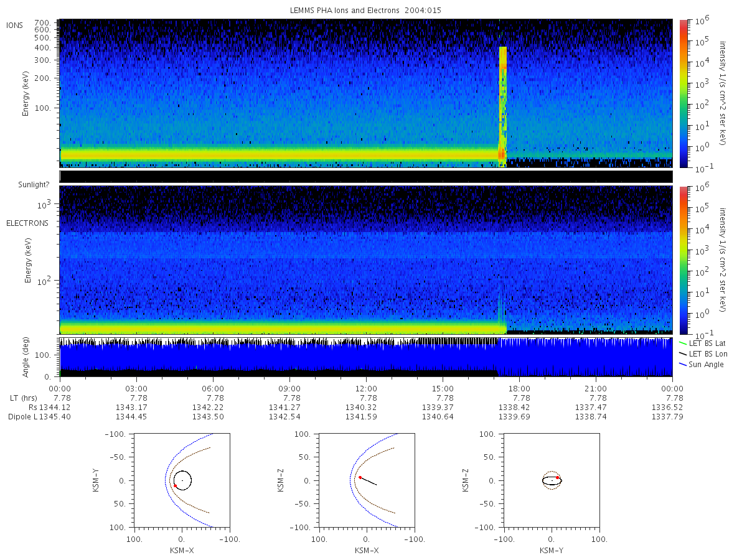Select the IONS panel label

(x=15, y=26)
